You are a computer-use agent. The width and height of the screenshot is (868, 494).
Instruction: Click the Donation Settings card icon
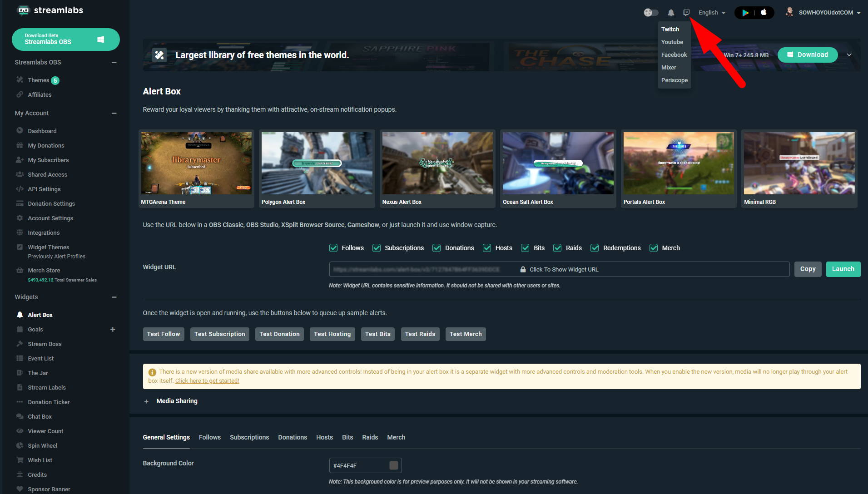click(20, 203)
